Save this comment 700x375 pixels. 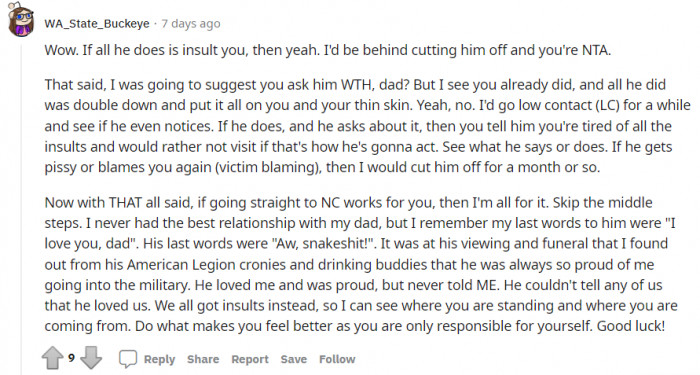click(x=294, y=359)
